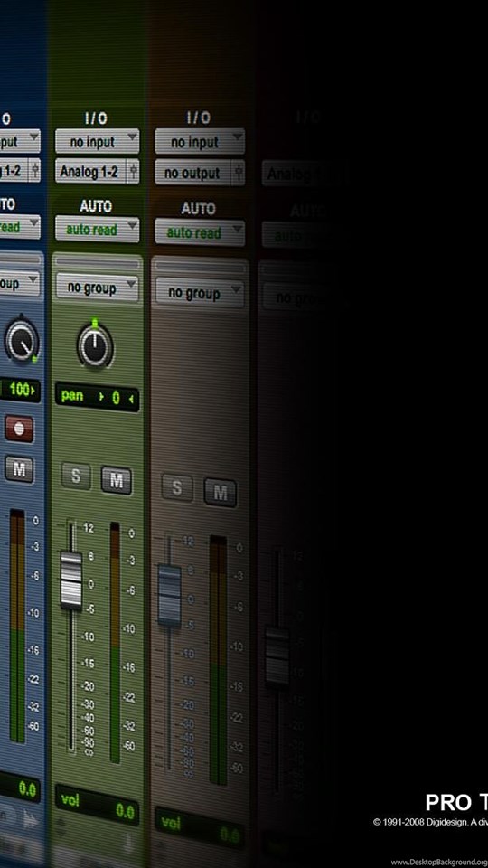The width and height of the screenshot is (488, 868).
Task: Open green track's auto read dropdown
Action: pyautogui.click(x=98, y=229)
